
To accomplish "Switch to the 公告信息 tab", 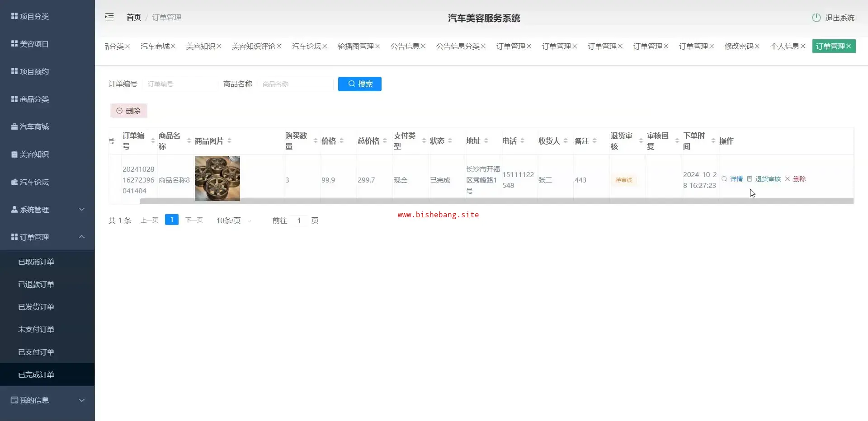I will 405,47.
